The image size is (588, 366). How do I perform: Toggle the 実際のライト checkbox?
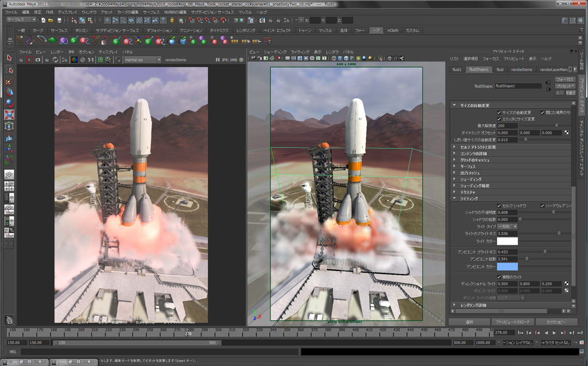click(x=499, y=277)
